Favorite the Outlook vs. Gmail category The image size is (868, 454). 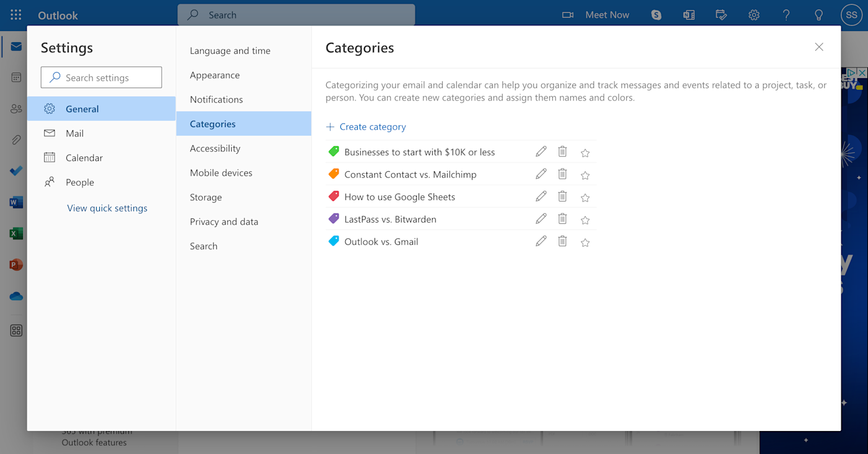tap(585, 242)
